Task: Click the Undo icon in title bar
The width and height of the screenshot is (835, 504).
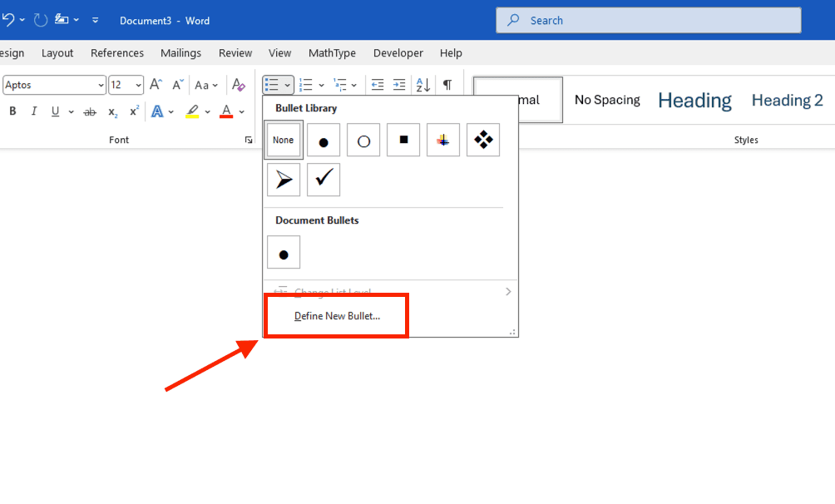Action: click(8, 20)
